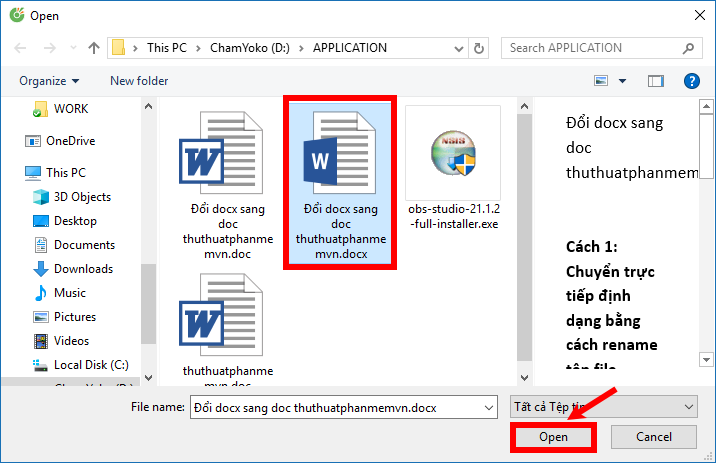Go back with the Back arrow
Viewport: 716px width, 463px height.
click(20, 48)
